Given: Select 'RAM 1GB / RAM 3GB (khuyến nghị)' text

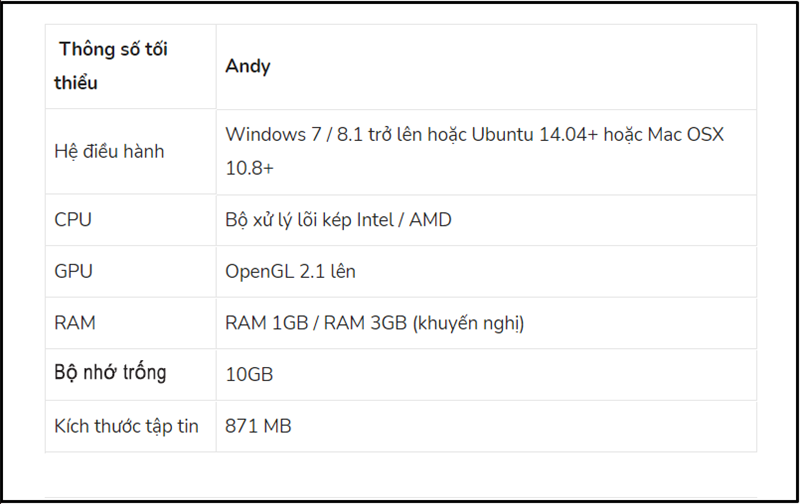Looking at the screenshot, I should pos(374,323).
